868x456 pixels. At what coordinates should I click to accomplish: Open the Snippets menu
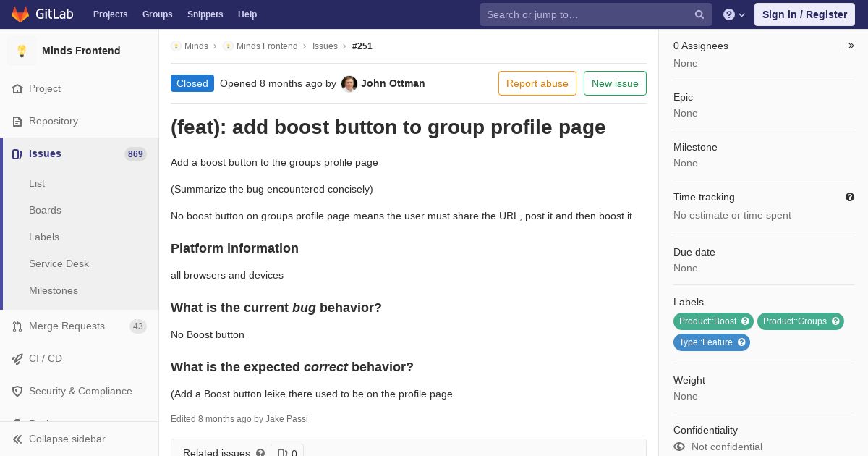tap(205, 14)
